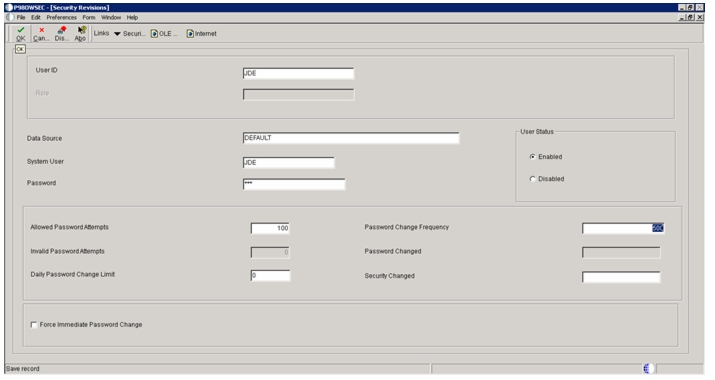Click the 'Security Changed' label
The image size is (715, 380).
[389, 276]
